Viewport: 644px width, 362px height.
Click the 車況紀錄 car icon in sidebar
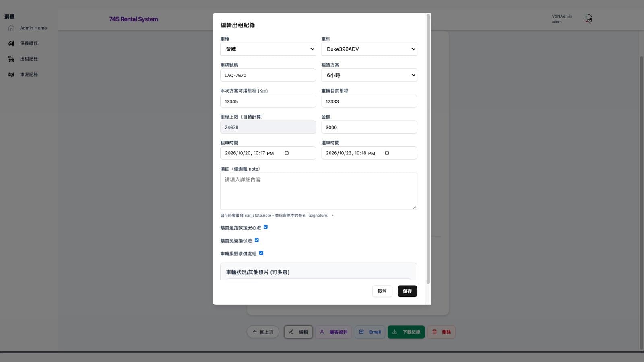11,75
